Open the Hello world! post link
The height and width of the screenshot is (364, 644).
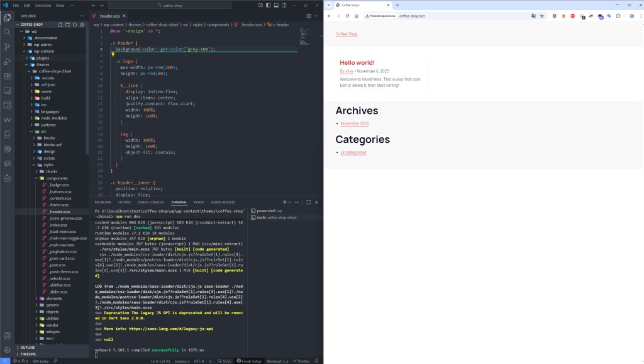pos(357,62)
